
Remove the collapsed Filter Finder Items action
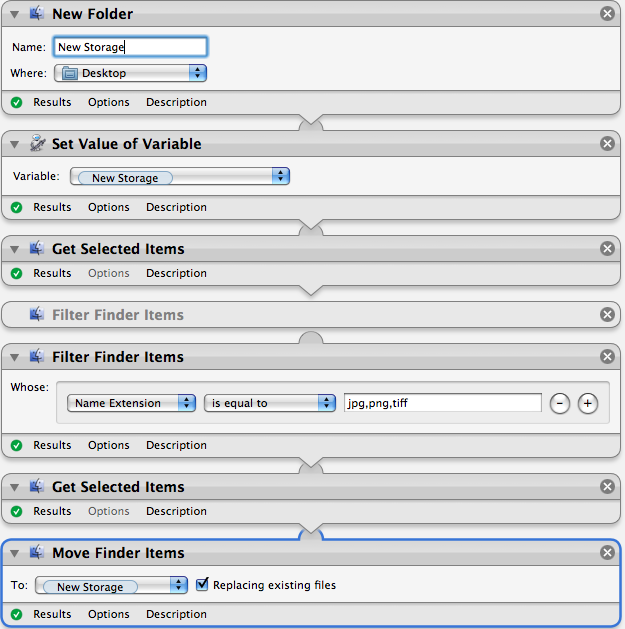pyautogui.click(x=607, y=314)
